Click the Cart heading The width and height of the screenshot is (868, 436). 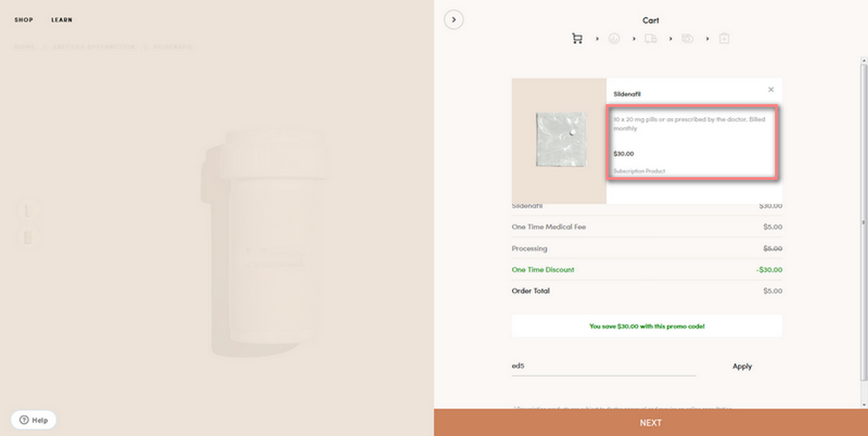coord(650,21)
